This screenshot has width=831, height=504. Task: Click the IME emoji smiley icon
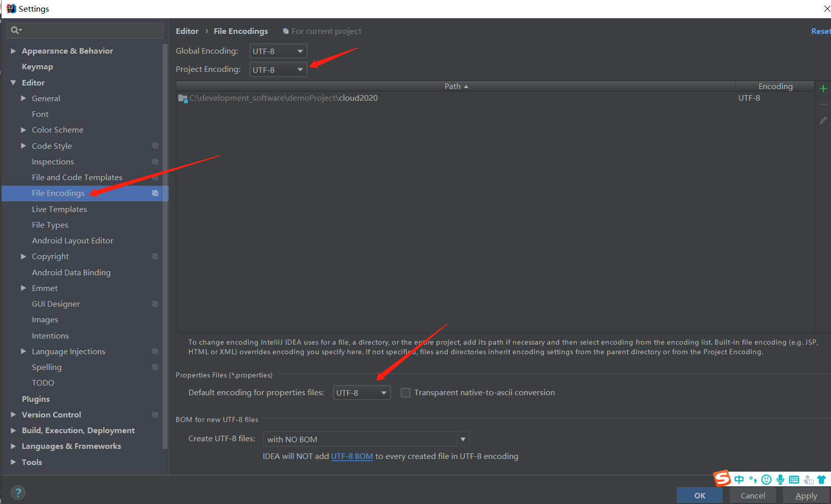click(x=767, y=479)
